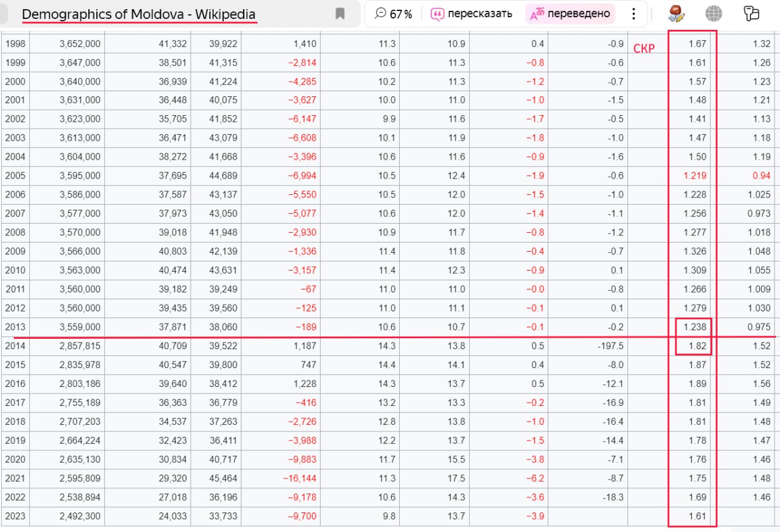The width and height of the screenshot is (780, 532).
Task: Open the three-dot options menu
Action: pos(634,14)
